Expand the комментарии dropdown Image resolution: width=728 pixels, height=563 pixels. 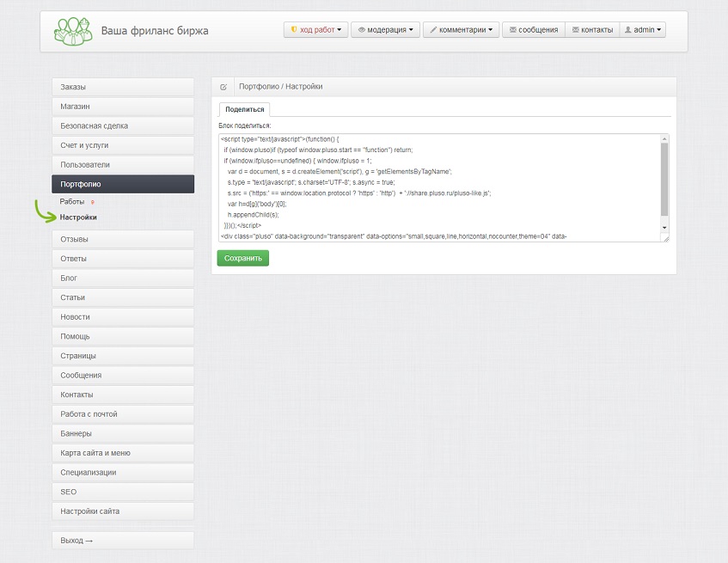pos(461,30)
